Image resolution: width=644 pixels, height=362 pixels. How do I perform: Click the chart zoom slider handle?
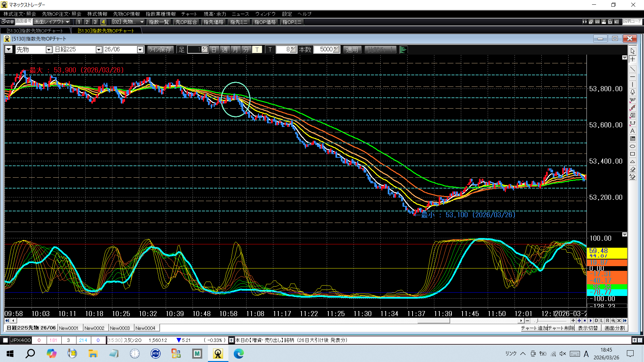coord(537,321)
